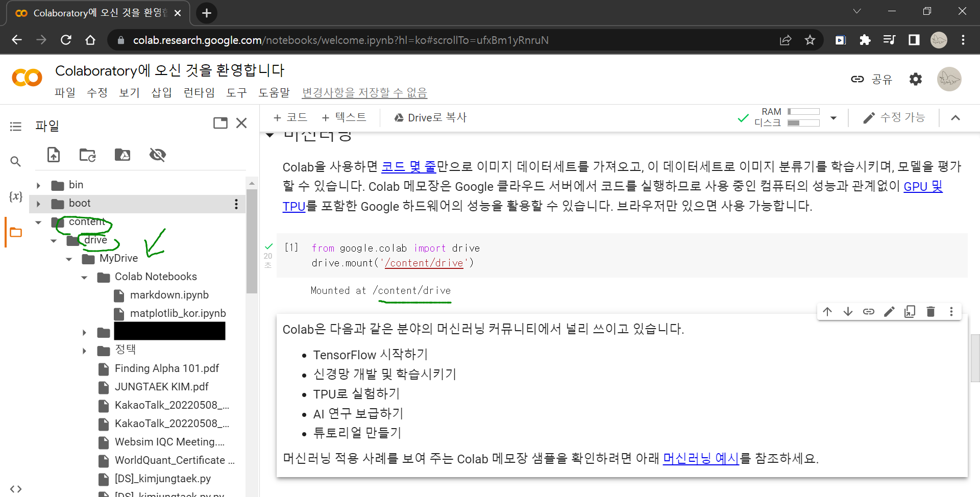Open the 도움말 menu
Screen dimensions: 980x497
(274, 92)
